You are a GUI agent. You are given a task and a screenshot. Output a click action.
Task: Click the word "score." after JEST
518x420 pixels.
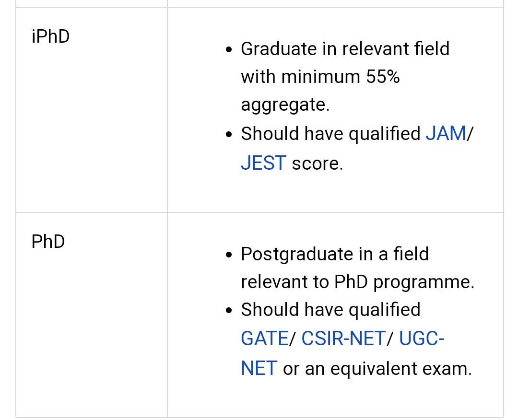(x=317, y=163)
